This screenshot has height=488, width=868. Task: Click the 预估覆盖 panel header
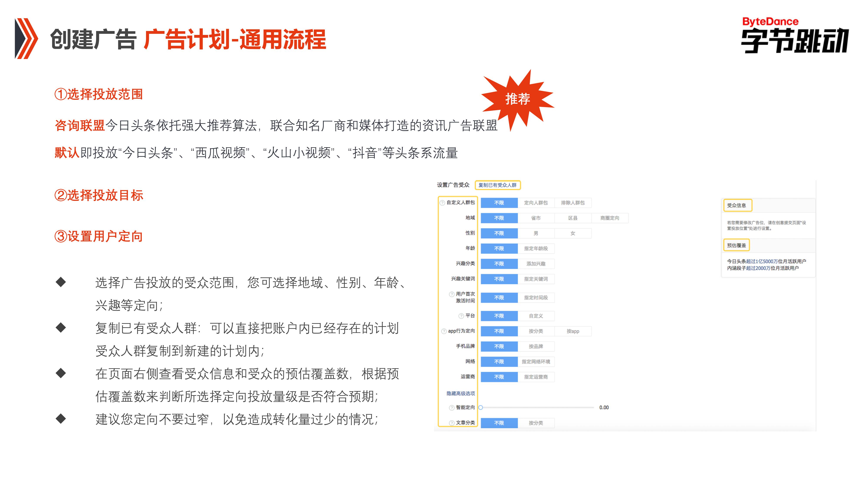pos(736,245)
